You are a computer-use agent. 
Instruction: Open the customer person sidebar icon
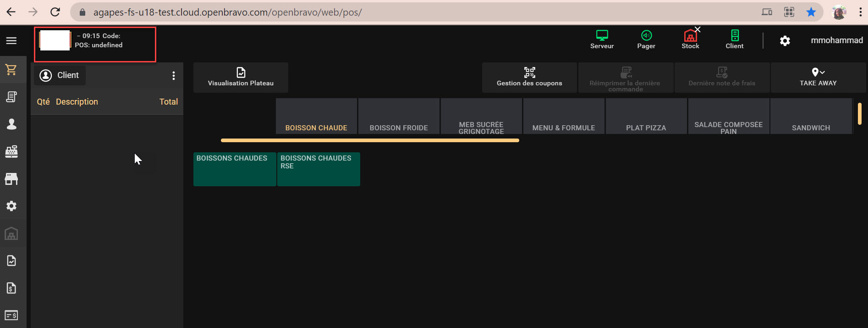pyautogui.click(x=11, y=124)
